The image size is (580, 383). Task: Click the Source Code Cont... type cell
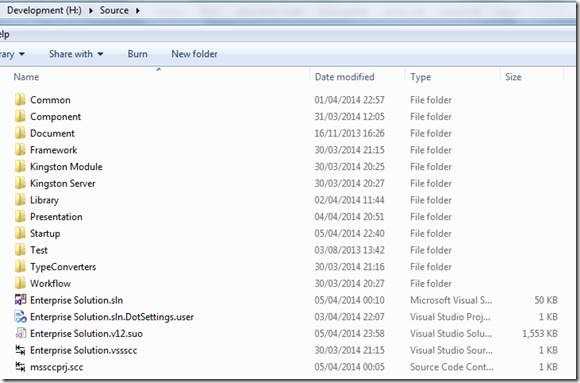[x=451, y=367]
